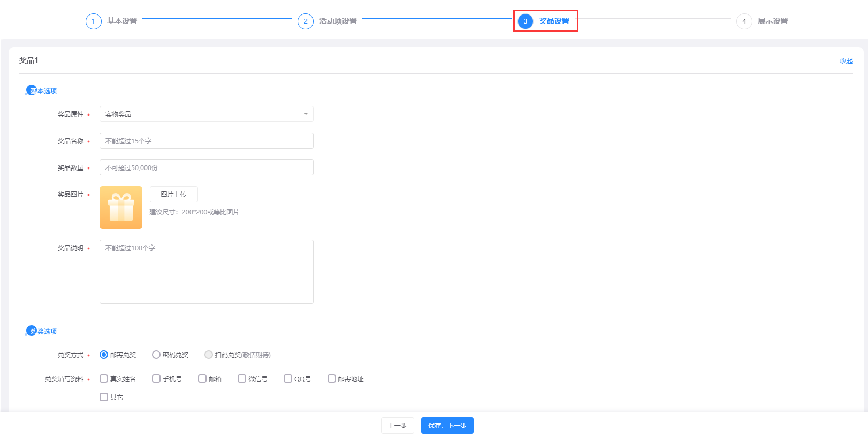Viewport: 868px width, 437px height.
Task: Check the 真实姓名 checkbox
Action: point(104,379)
